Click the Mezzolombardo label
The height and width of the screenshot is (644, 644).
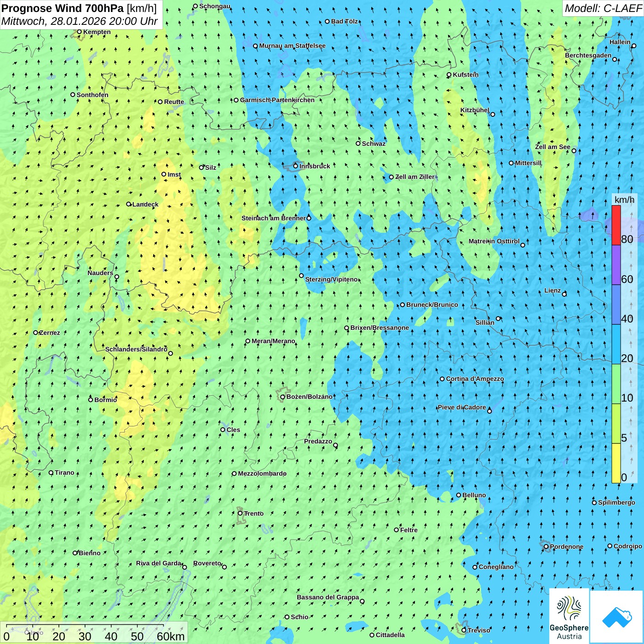[x=262, y=473]
